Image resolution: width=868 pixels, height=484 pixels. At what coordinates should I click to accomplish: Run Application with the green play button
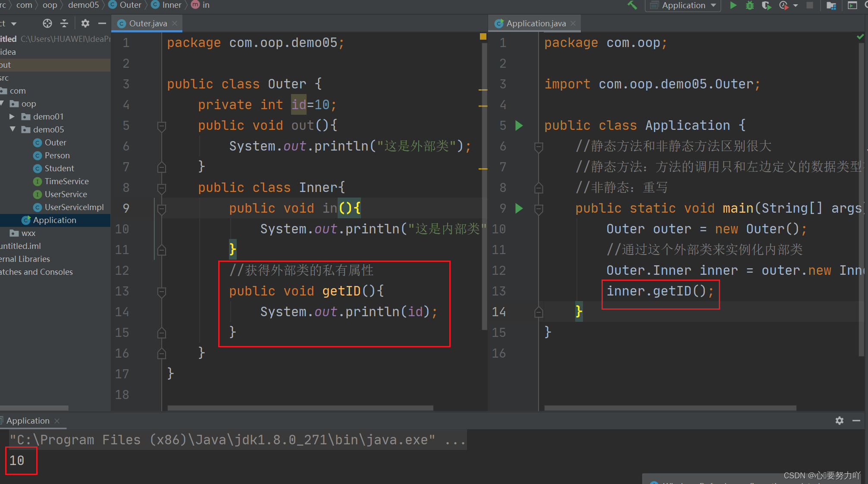(x=733, y=5)
